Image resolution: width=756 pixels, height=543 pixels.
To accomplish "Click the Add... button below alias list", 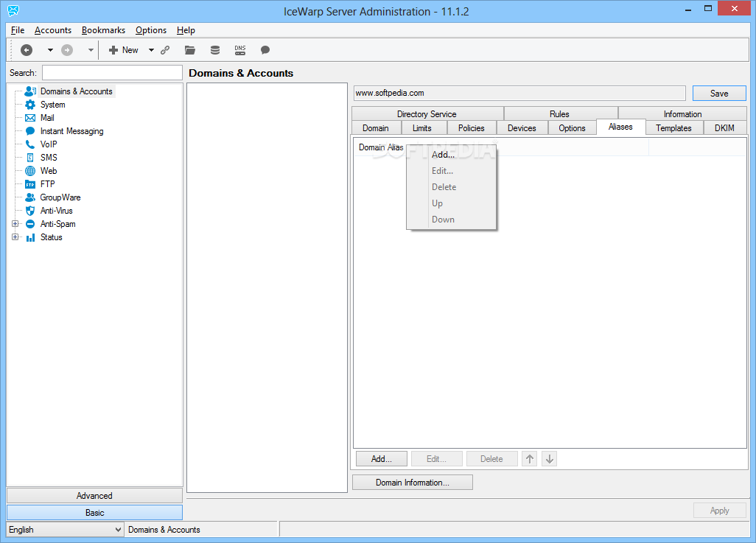I will pos(382,458).
